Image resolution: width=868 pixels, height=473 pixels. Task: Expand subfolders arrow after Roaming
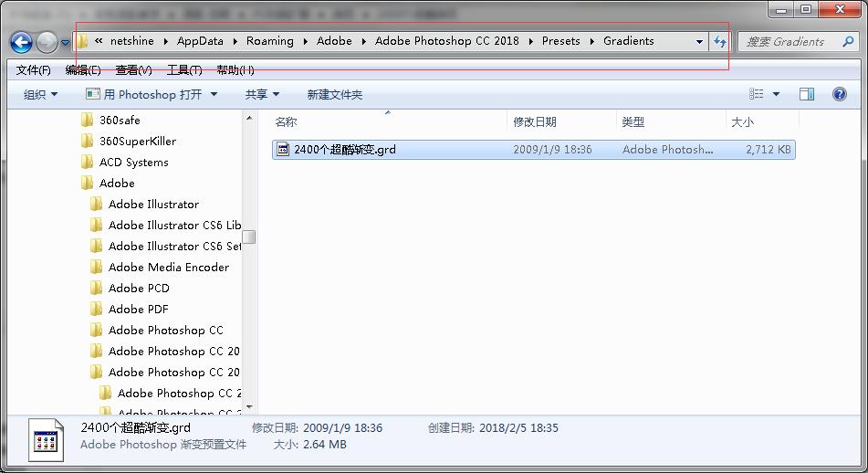(x=306, y=41)
